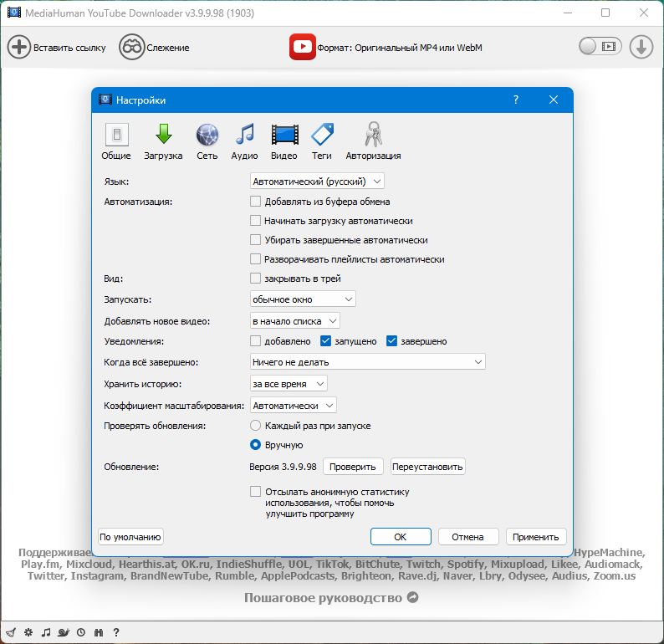Click the app icon in the main window title bar
Screen dimensions: 664x644
coord(14,13)
